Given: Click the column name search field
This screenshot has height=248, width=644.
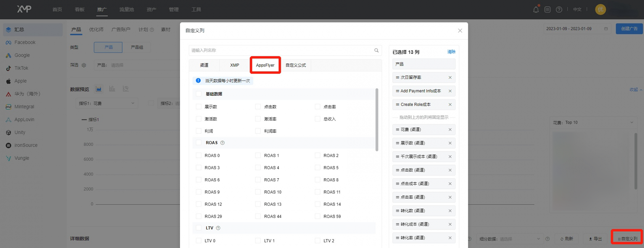Looking at the screenshot, I should click(x=285, y=50).
